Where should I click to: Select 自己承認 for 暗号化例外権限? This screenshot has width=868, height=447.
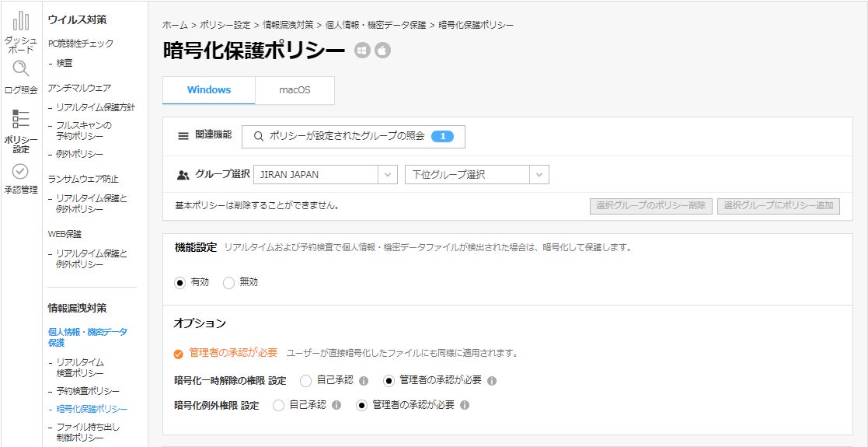point(278,406)
